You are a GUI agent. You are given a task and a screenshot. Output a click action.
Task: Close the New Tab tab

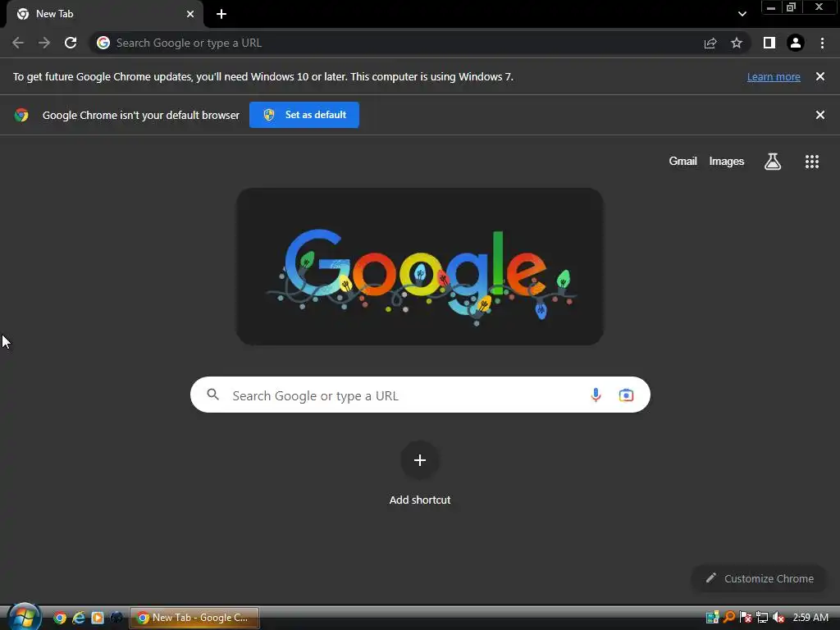click(x=190, y=14)
